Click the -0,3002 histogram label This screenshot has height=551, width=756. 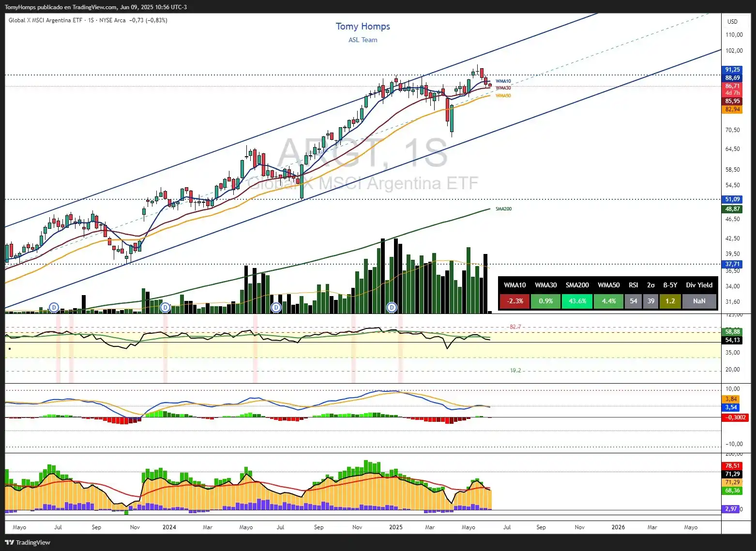(x=735, y=417)
